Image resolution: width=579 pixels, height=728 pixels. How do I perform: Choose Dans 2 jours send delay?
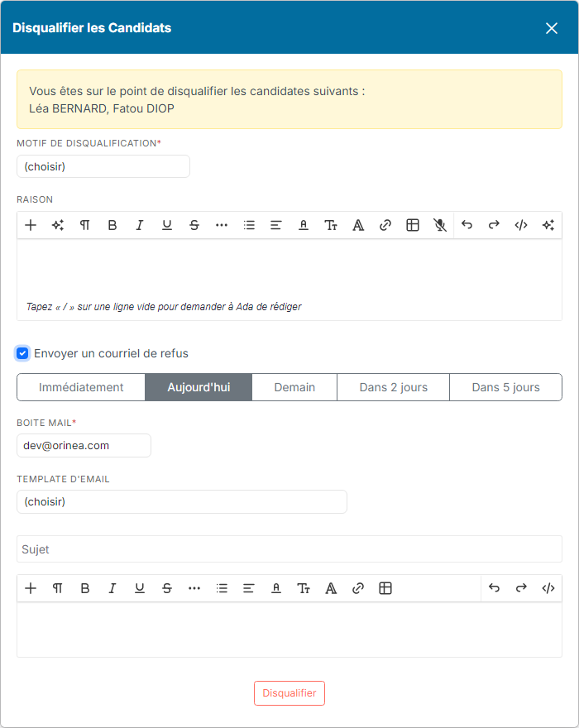pos(393,387)
